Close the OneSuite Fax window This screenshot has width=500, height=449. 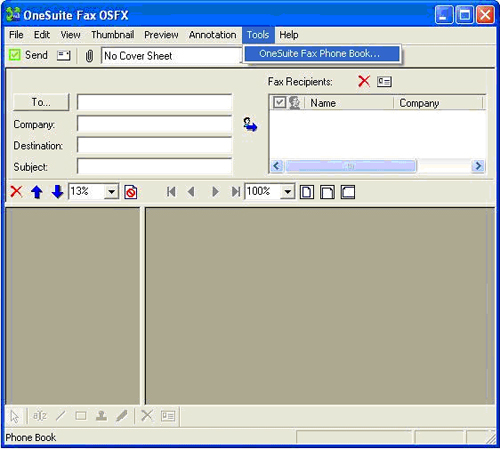coord(485,15)
